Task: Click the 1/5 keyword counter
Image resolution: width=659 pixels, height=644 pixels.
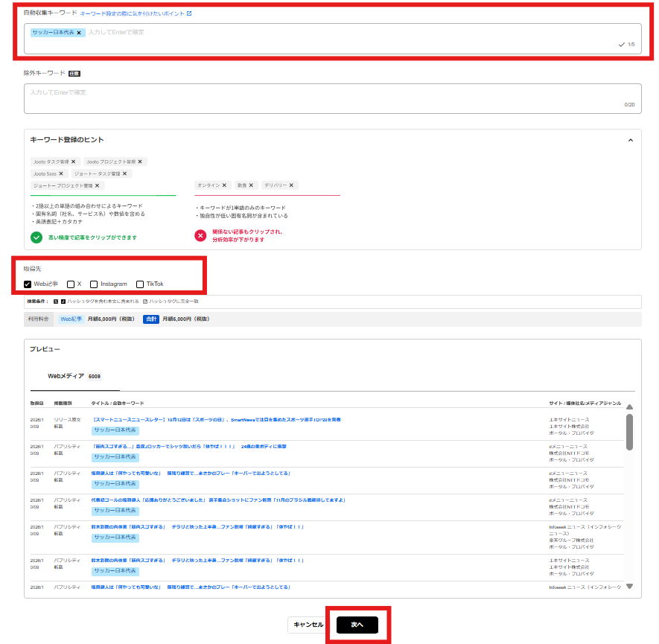Action: pyautogui.click(x=631, y=45)
